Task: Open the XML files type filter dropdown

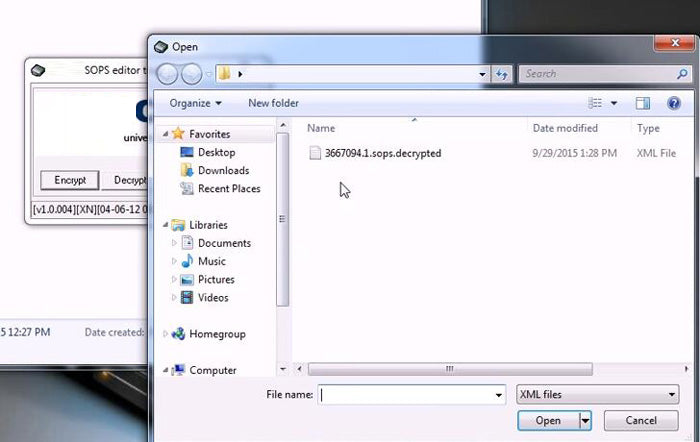Action: pos(671,395)
